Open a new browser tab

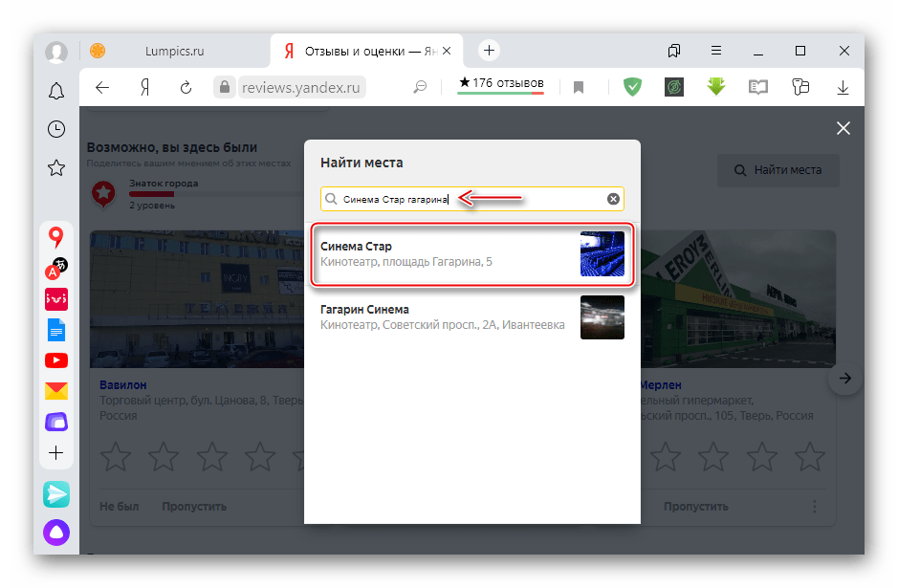coord(489,51)
